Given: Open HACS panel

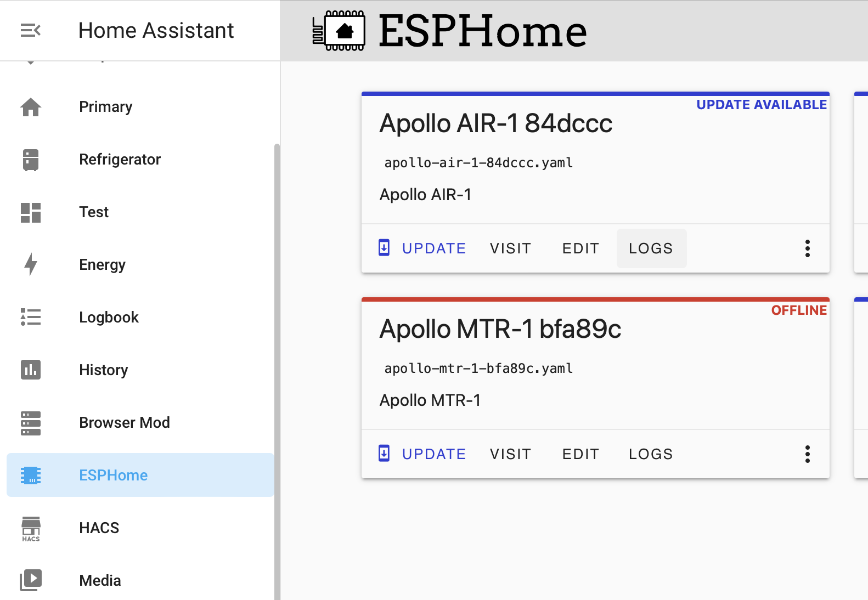Looking at the screenshot, I should tap(140, 528).
